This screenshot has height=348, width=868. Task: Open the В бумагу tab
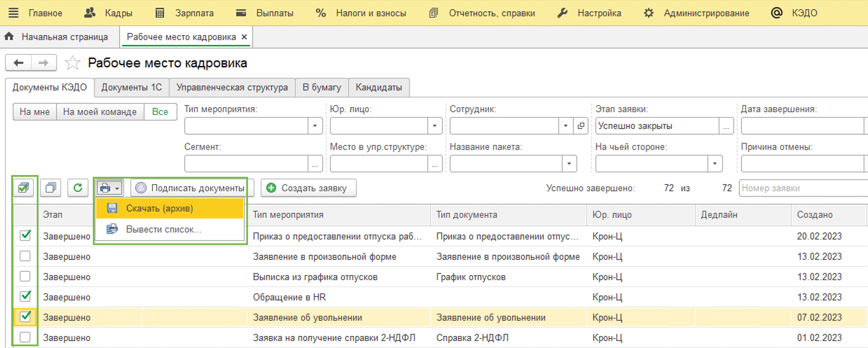[x=322, y=87]
